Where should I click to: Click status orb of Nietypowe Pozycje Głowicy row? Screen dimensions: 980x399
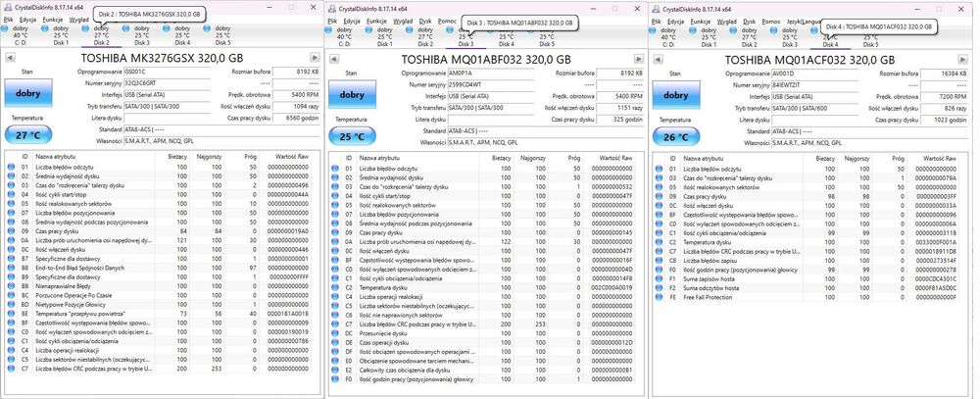tap(11, 304)
